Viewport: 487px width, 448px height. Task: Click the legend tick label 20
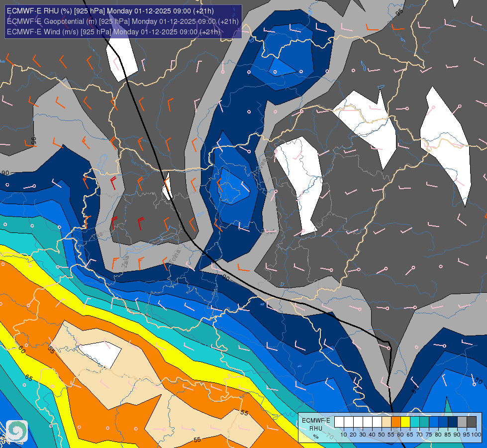coord(353,435)
